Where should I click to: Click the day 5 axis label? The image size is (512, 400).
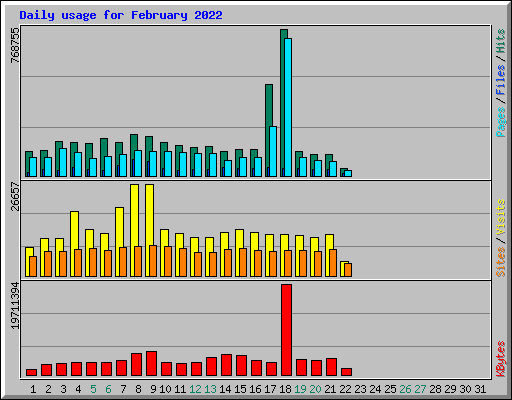93,389
